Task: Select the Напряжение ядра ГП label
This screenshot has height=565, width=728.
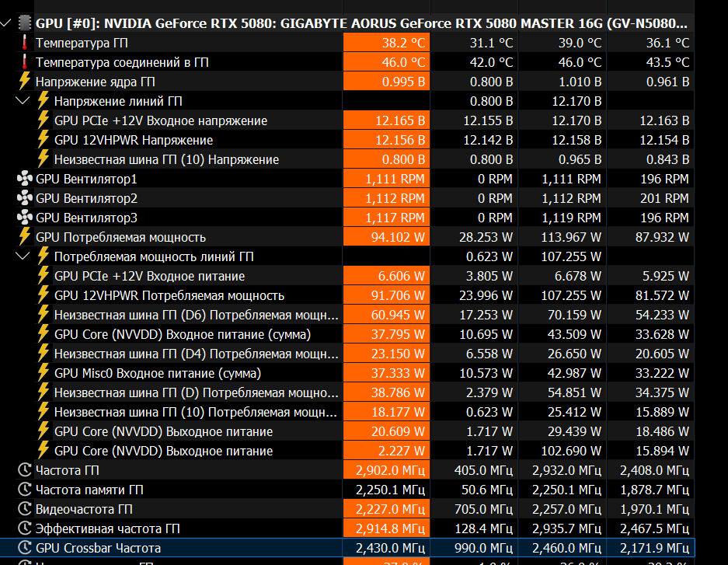Action: point(96,82)
